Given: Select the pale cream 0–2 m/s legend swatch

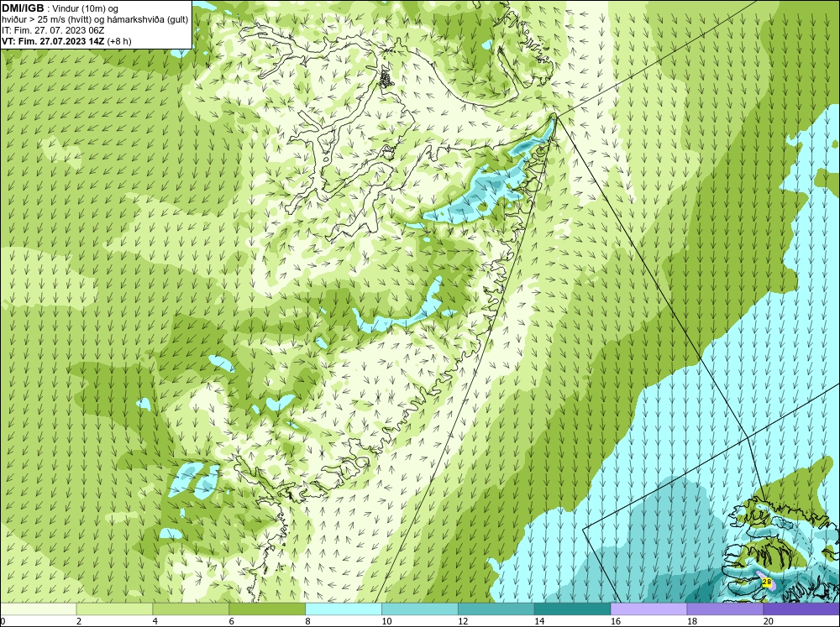Looking at the screenshot, I should [38, 609].
